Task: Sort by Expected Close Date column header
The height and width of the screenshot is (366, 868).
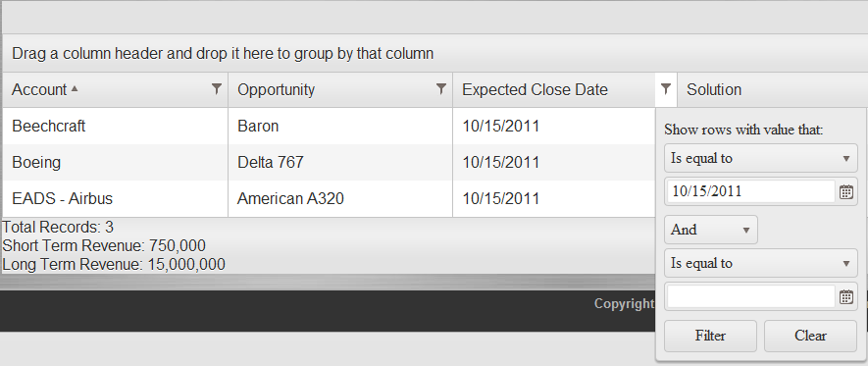Action: 535,89
